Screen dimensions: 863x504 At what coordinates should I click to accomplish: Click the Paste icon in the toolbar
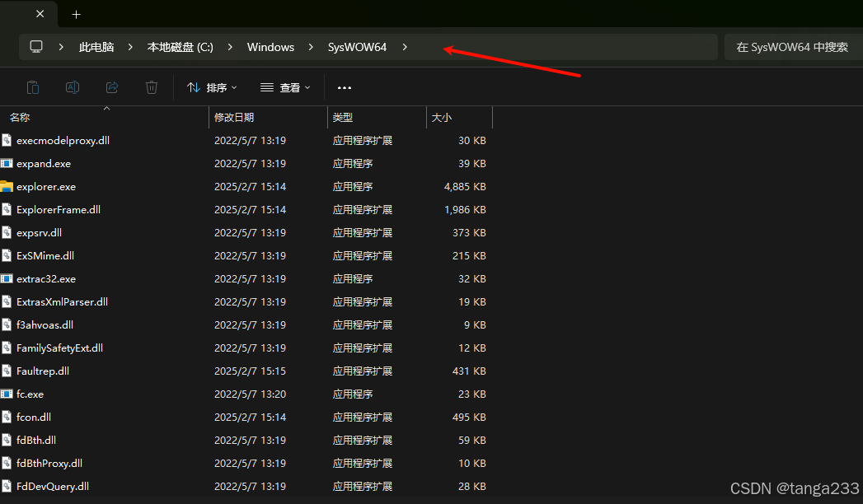[32, 86]
